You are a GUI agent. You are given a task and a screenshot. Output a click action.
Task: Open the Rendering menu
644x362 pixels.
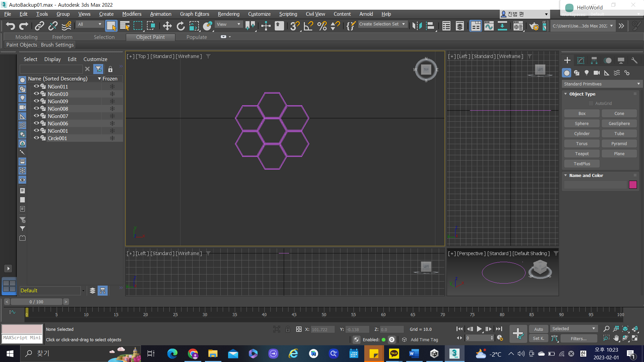click(x=228, y=14)
